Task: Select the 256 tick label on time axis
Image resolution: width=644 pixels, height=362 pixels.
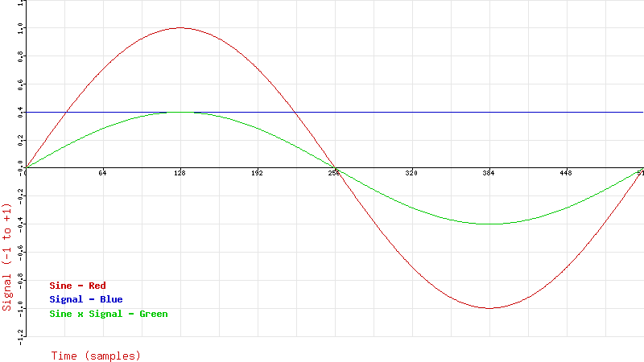Action: click(x=334, y=173)
